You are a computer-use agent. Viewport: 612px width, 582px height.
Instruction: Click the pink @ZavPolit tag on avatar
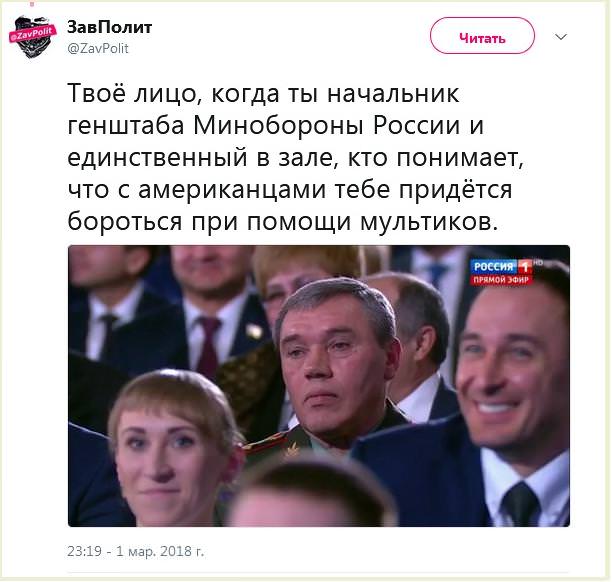33,34
